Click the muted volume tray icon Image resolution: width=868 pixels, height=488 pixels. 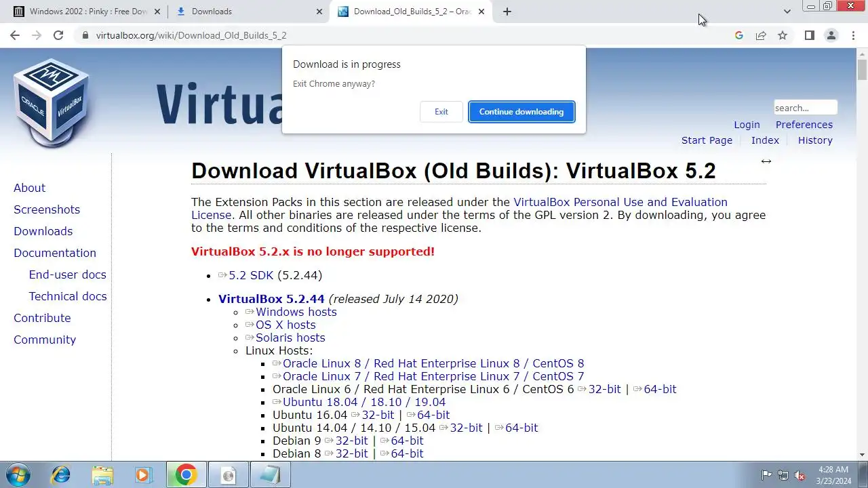click(800, 475)
